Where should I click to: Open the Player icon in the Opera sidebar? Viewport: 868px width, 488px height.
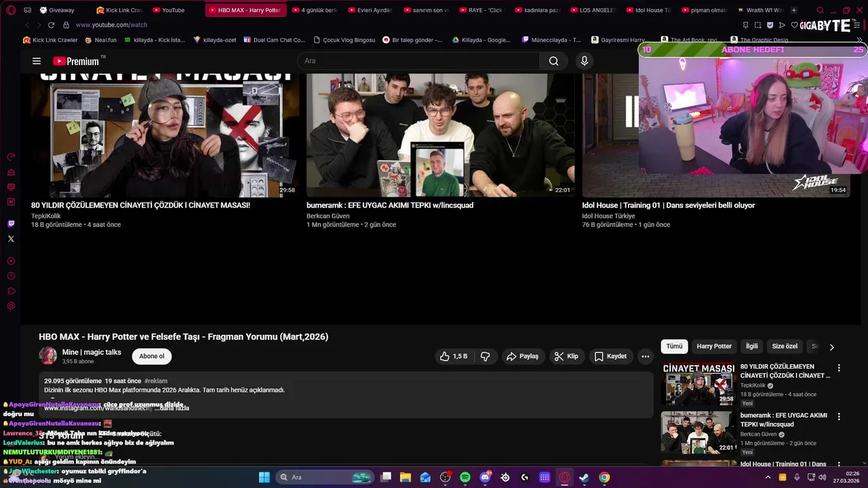(11, 261)
